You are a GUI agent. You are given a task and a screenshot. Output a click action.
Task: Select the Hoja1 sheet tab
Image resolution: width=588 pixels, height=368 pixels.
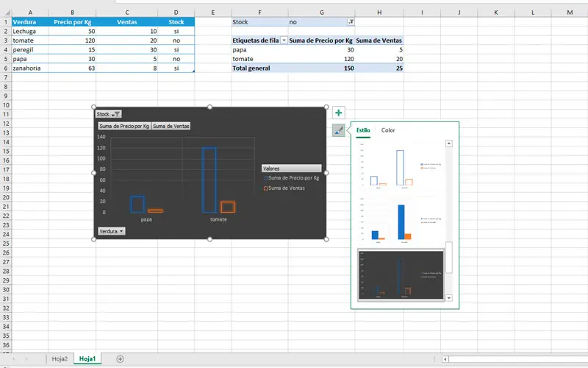pyautogui.click(x=87, y=358)
